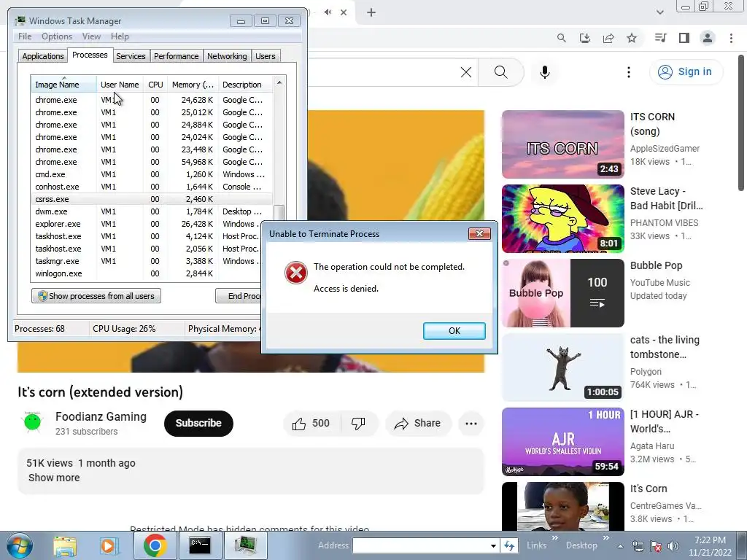The image size is (747, 560).
Task: Switch to the Users tab
Action: [x=265, y=56]
